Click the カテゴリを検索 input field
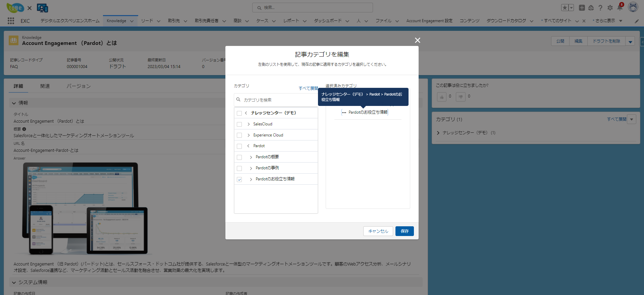The height and width of the screenshot is (295, 644). click(276, 100)
